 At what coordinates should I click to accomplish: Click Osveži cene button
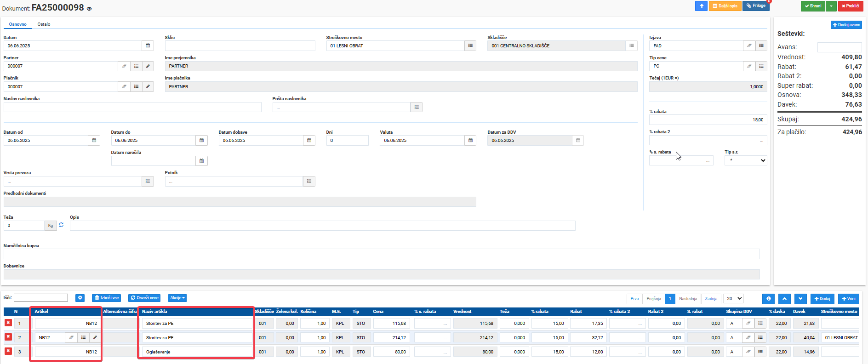(x=144, y=298)
